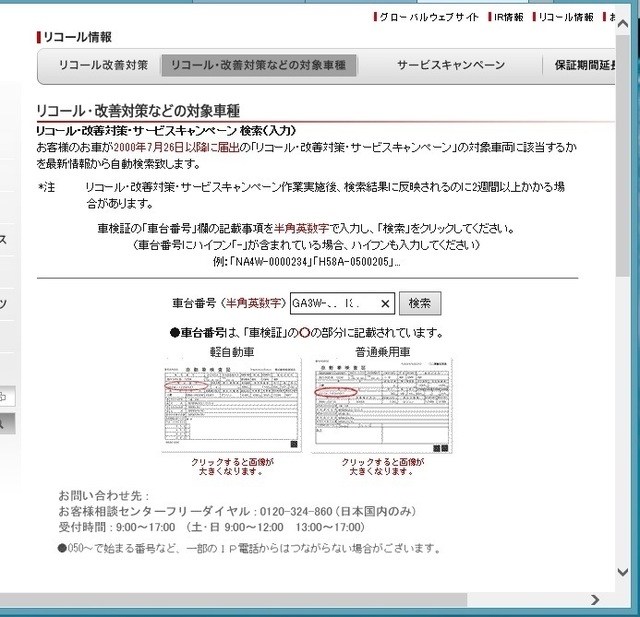Click the 軽自動車 label above image
Image resolution: width=640 pixels, height=617 pixels.
tap(232, 352)
